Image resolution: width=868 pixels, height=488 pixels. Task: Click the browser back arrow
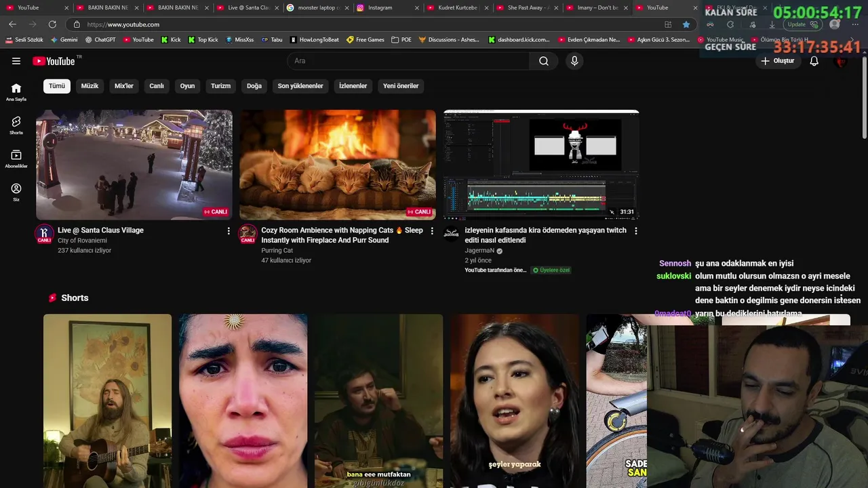pos(12,24)
